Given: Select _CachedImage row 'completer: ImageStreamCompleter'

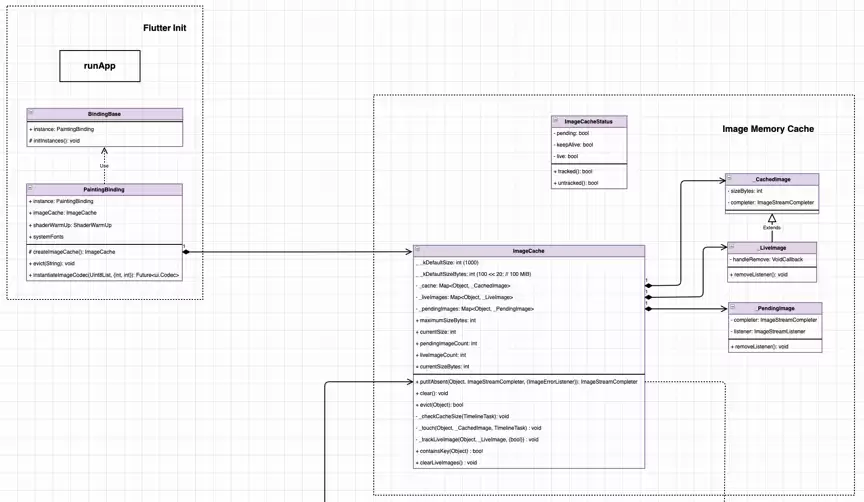Looking at the screenshot, I should click(772, 203).
